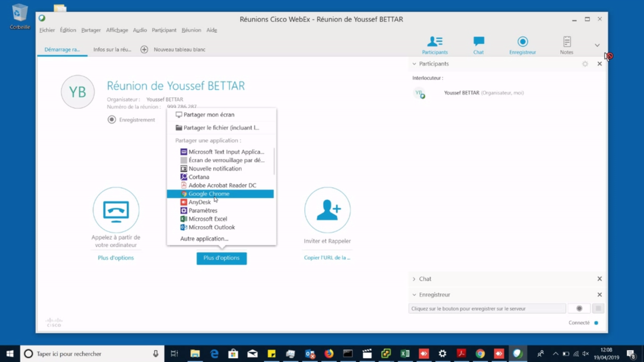
Task: Open Participants panel settings gear
Action: [x=585, y=64]
